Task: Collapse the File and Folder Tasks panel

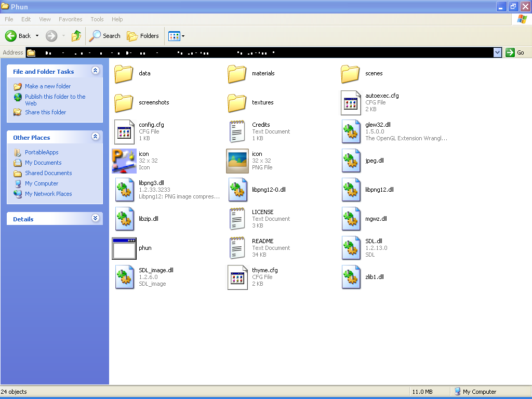Action: point(95,71)
